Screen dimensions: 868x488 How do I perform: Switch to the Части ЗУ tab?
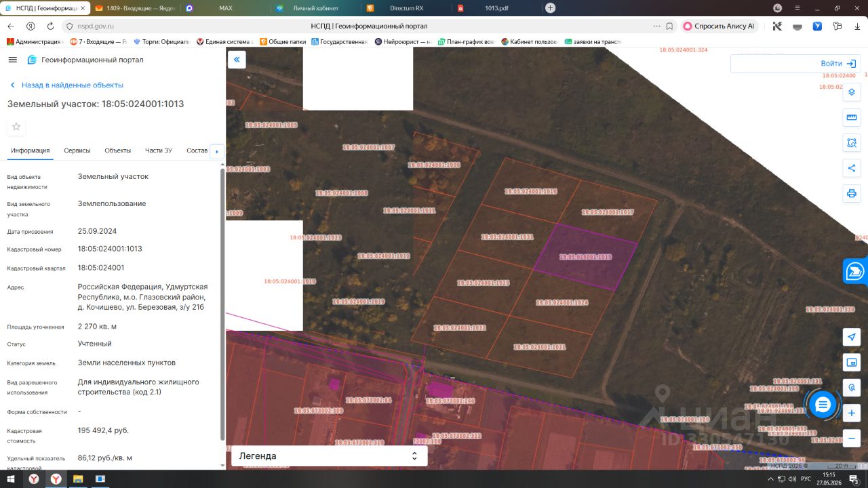159,150
